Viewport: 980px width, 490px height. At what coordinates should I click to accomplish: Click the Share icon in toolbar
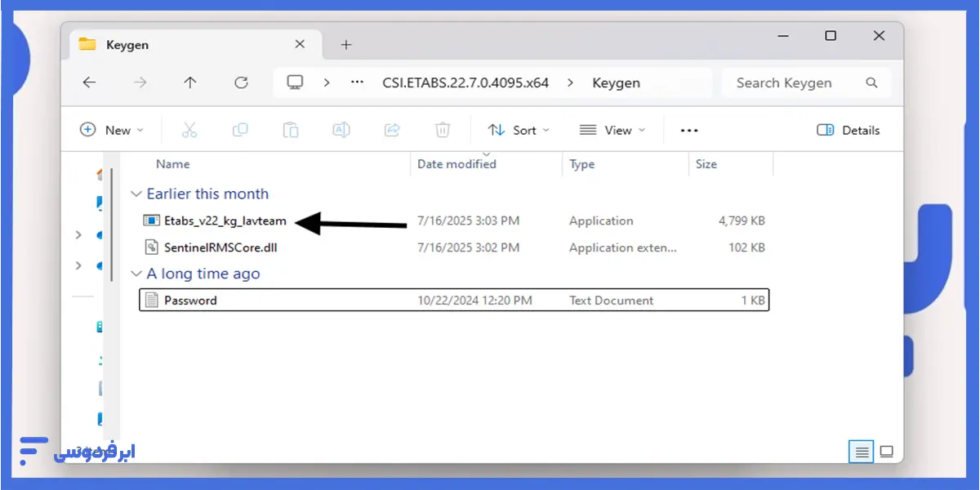pos(392,130)
